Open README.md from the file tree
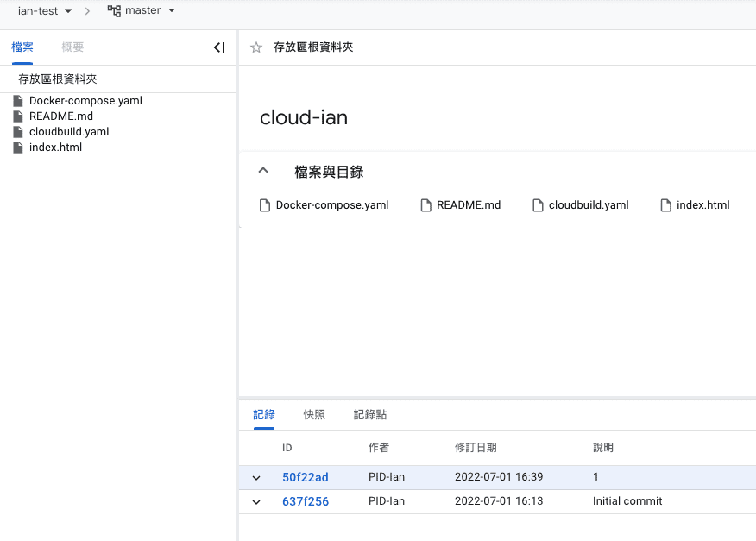 [60, 116]
